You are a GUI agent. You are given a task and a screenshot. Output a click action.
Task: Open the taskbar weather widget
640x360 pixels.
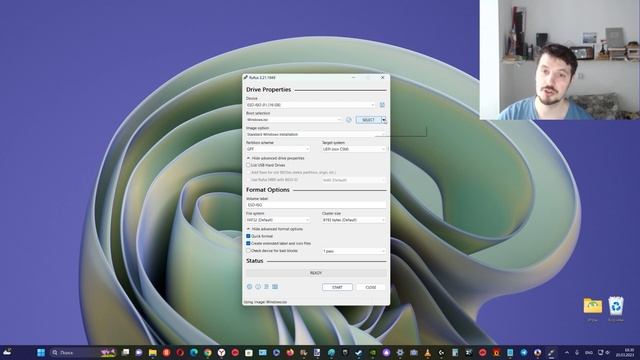click(x=7, y=352)
